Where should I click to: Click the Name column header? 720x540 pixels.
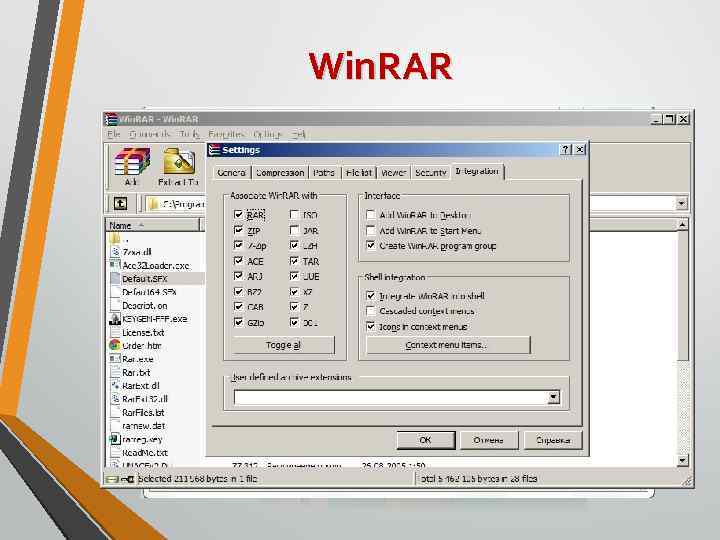click(152, 225)
